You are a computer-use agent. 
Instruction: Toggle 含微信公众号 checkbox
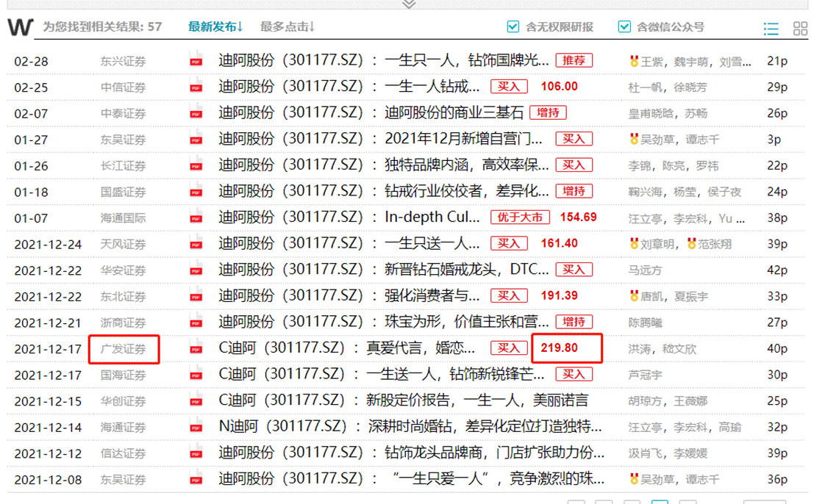click(x=624, y=26)
